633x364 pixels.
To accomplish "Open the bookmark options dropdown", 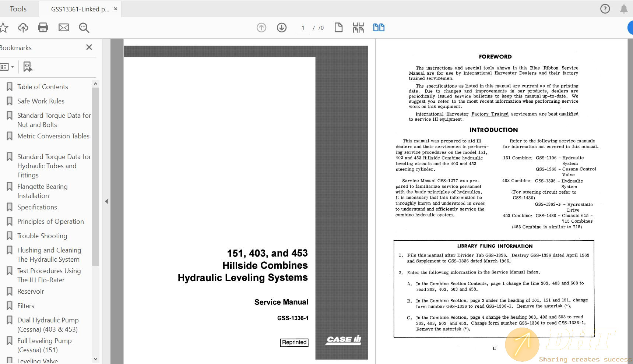I will point(7,67).
